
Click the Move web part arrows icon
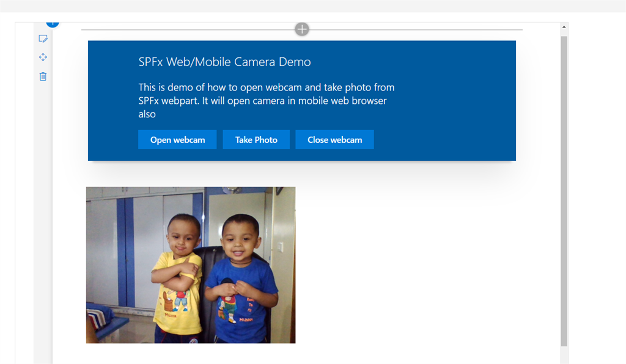click(x=43, y=57)
